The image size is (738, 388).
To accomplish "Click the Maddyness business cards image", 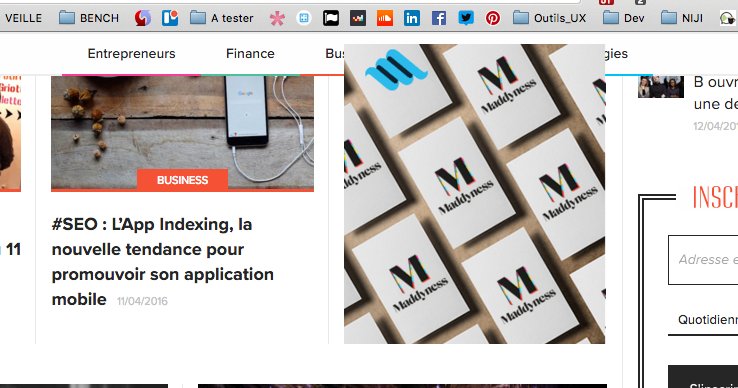I will click(x=474, y=194).
